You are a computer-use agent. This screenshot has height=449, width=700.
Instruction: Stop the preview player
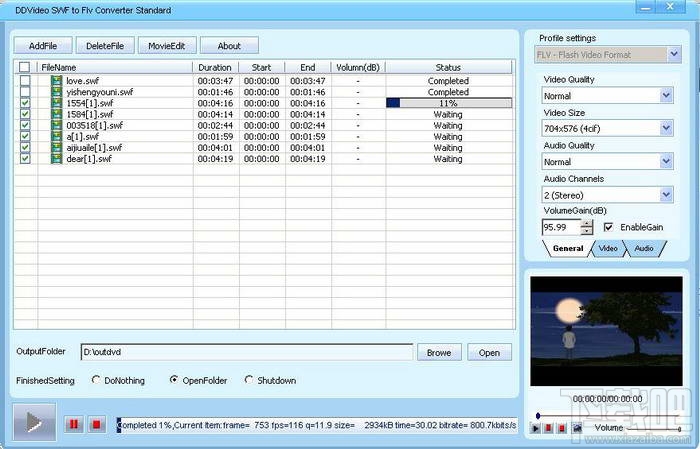pos(562,428)
